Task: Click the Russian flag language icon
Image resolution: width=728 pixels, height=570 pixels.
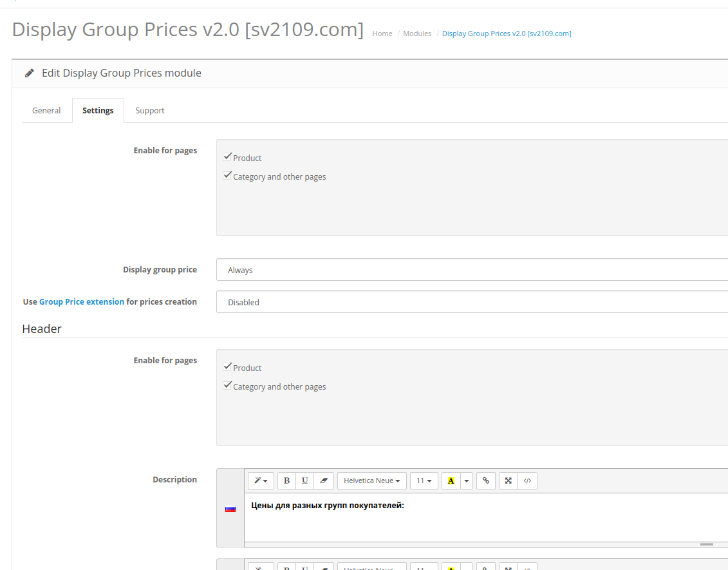Action: point(230,509)
